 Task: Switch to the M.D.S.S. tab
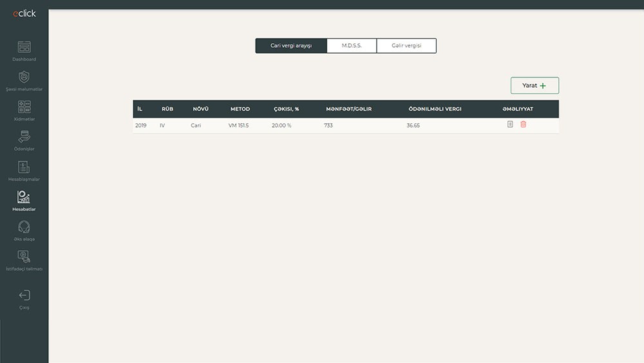[352, 46]
